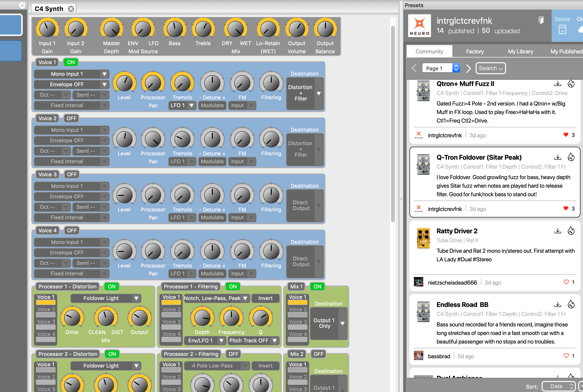Enable Processor 2 - Filtering OFF toggle
The height and width of the screenshot is (392, 583).
[x=233, y=354]
